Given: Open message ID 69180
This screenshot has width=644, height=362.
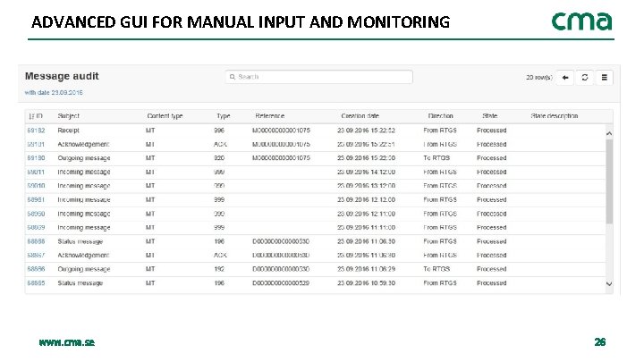Looking at the screenshot, I should pyautogui.click(x=36, y=158).
